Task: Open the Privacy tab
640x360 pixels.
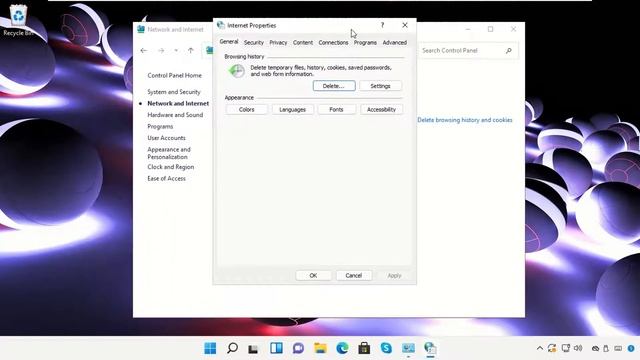Action: point(278,42)
